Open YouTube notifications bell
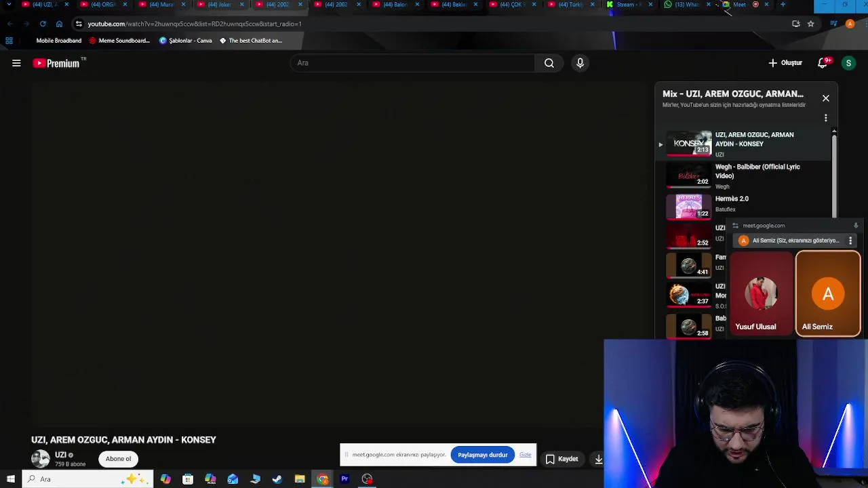The width and height of the screenshot is (868, 488). click(823, 63)
